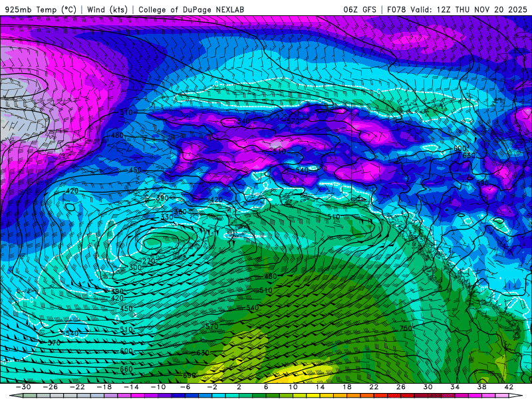
Task: Click the '-14' color scale label
Action: 131,387
